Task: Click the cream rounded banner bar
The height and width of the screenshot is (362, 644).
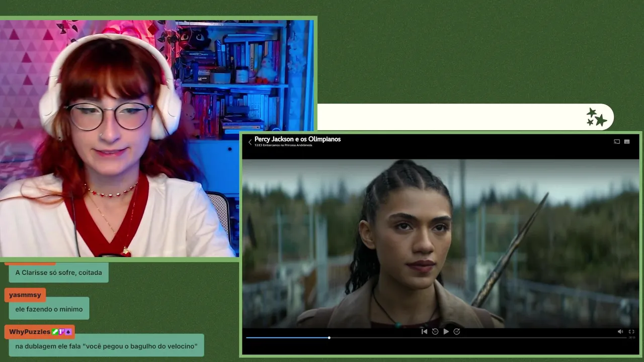Action: 465,117
